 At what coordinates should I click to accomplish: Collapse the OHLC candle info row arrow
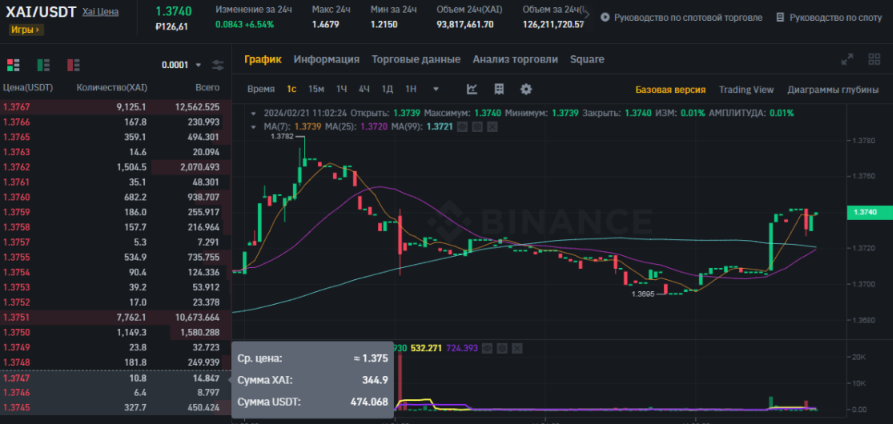point(253,113)
